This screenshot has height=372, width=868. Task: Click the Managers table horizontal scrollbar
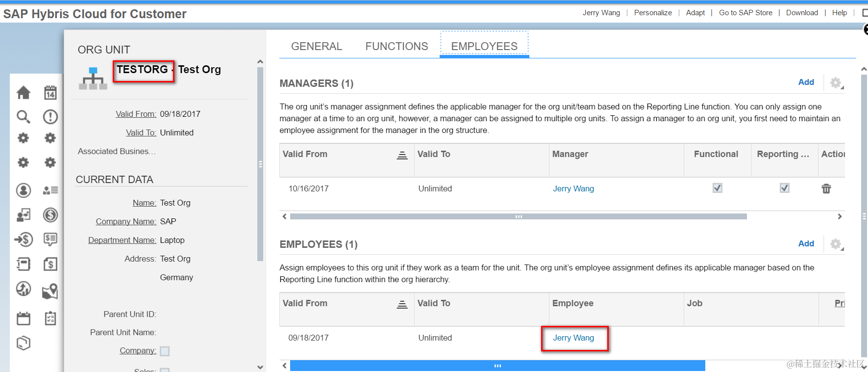click(519, 216)
